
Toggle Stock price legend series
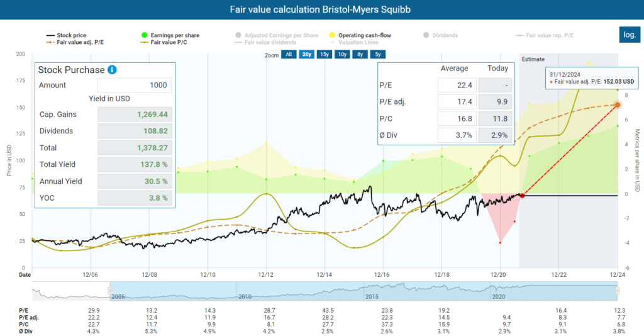66,35
